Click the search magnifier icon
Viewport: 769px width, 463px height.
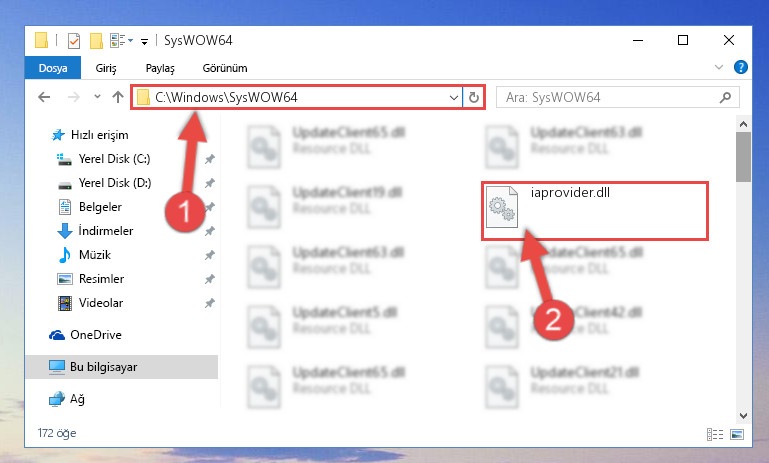[725, 98]
